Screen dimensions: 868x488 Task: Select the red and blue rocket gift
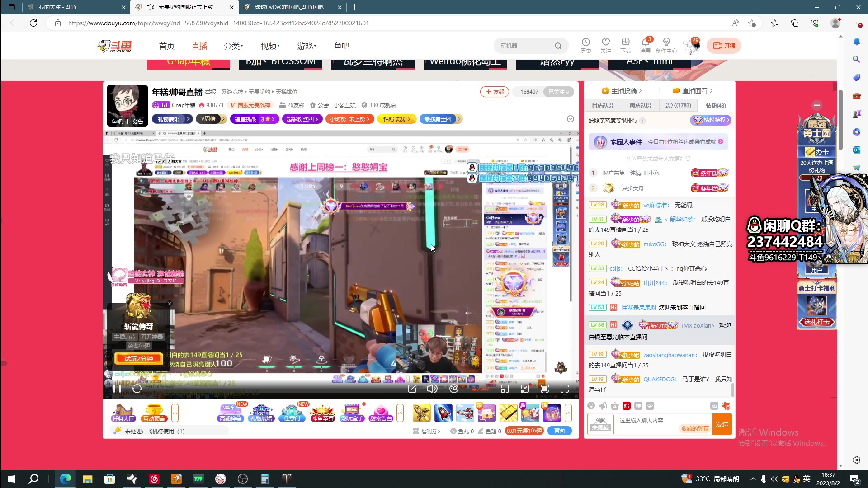coord(443,413)
